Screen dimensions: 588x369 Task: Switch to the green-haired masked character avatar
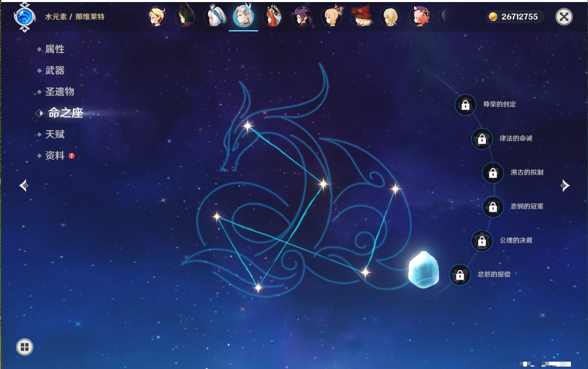tap(185, 17)
